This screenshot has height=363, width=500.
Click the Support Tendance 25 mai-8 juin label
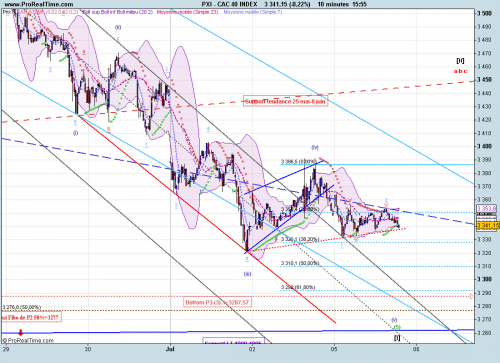tap(285, 101)
